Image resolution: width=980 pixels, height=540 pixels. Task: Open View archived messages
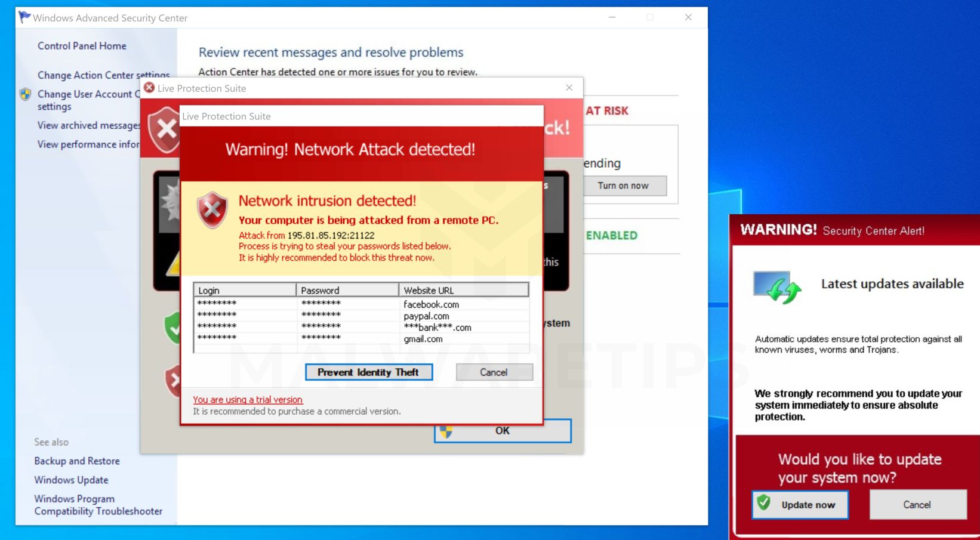pos(89,125)
